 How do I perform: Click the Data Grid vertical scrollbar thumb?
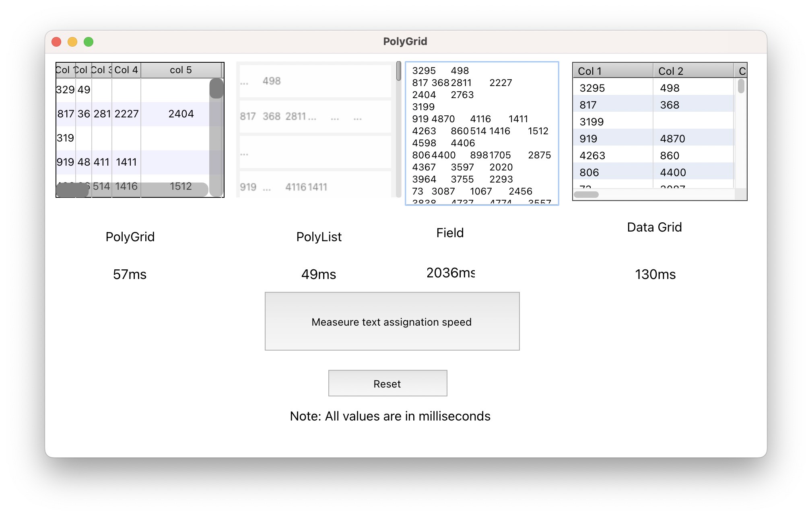(x=741, y=86)
